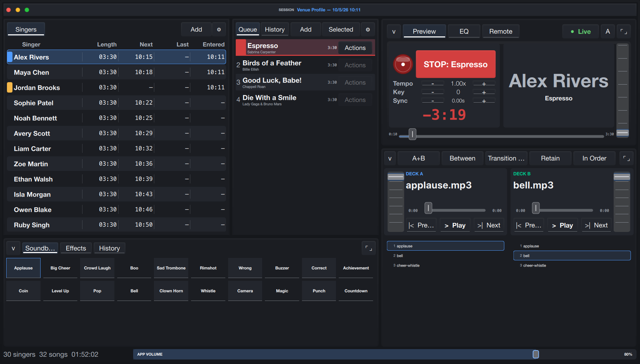640x364 pixels.
Task: Play Deck B bell.mp3
Action: pyautogui.click(x=562, y=225)
